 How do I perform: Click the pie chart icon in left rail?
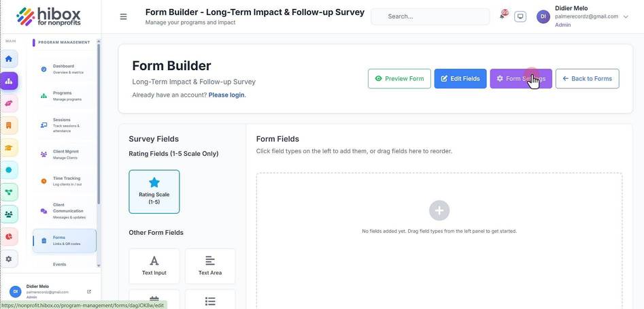click(9, 237)
